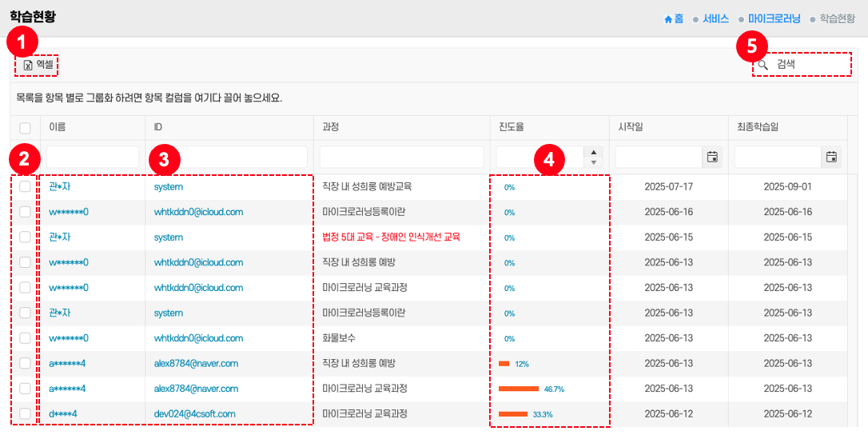The image size is (868, 435).
Task: Click the search magnifier icon
Action: coord(763,65)
